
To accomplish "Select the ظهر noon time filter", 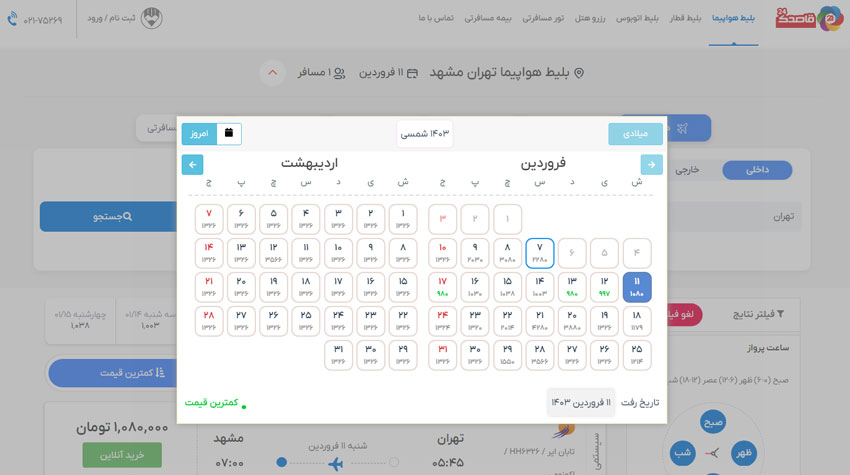I will 744,453.
